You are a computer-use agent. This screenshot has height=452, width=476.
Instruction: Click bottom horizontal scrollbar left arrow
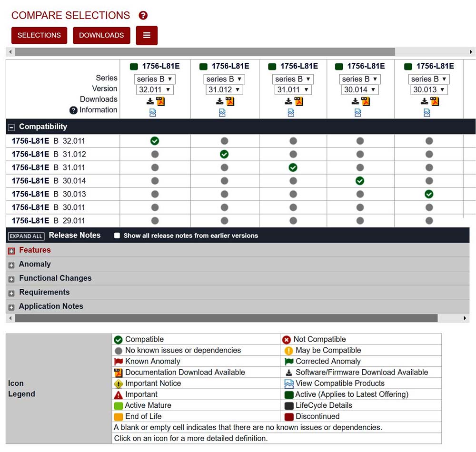pos(10,318)
